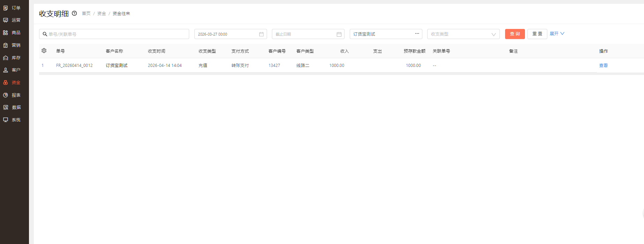Screen dimensions: 644x244
Task: Click the 线路二 customer type cell
Action: 303,66
